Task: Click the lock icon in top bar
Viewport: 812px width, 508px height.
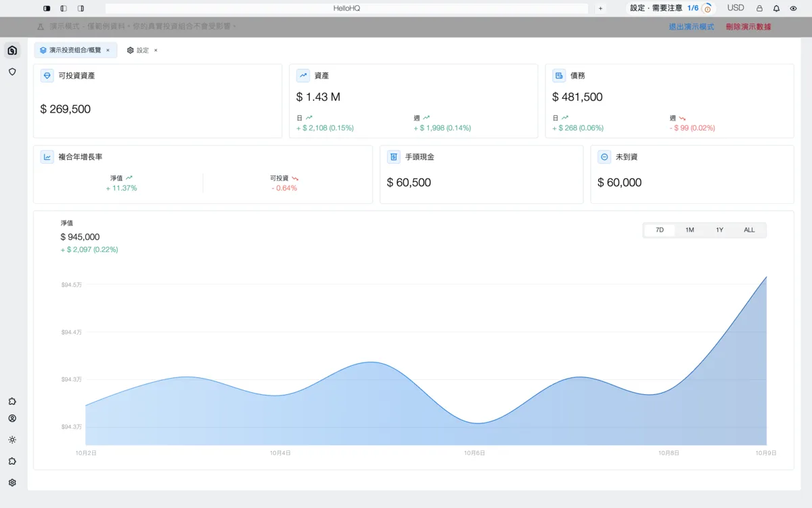Action: click(x=759, y=8)
